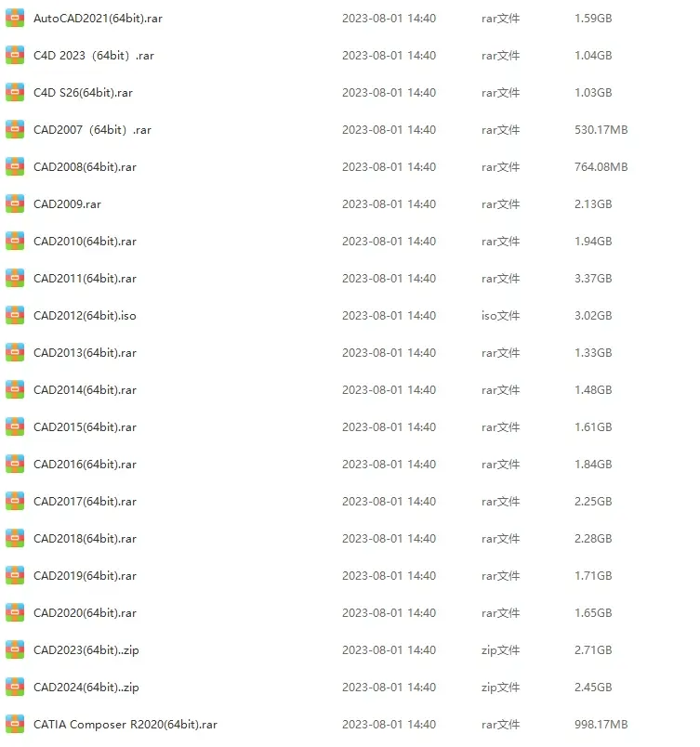This screenshot has height=747, width=700.
Task: Select file name CAD2013(64bit).rar
Action: coord(85,352)
